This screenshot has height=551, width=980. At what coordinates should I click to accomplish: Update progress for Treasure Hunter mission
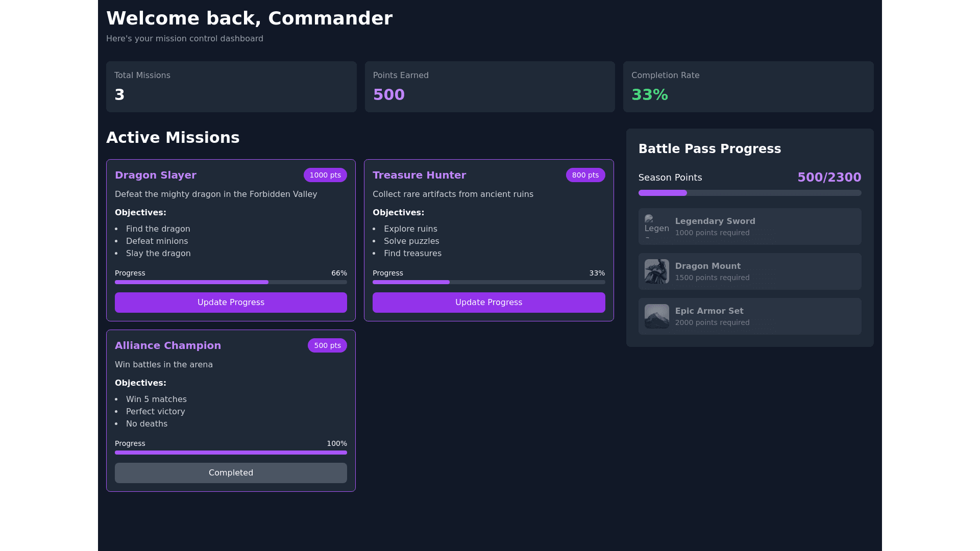tap(488, 303)
